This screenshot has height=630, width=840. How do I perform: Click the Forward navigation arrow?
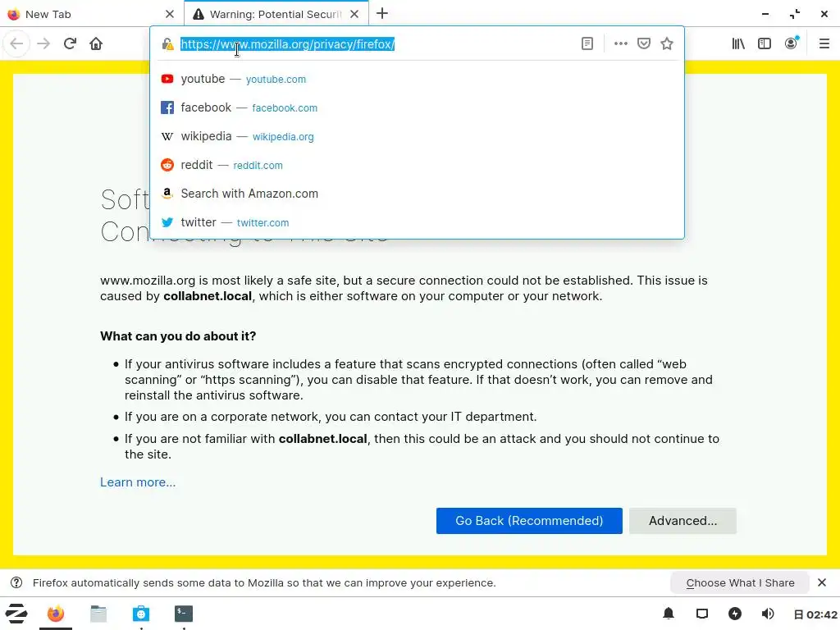coord(43,43)
